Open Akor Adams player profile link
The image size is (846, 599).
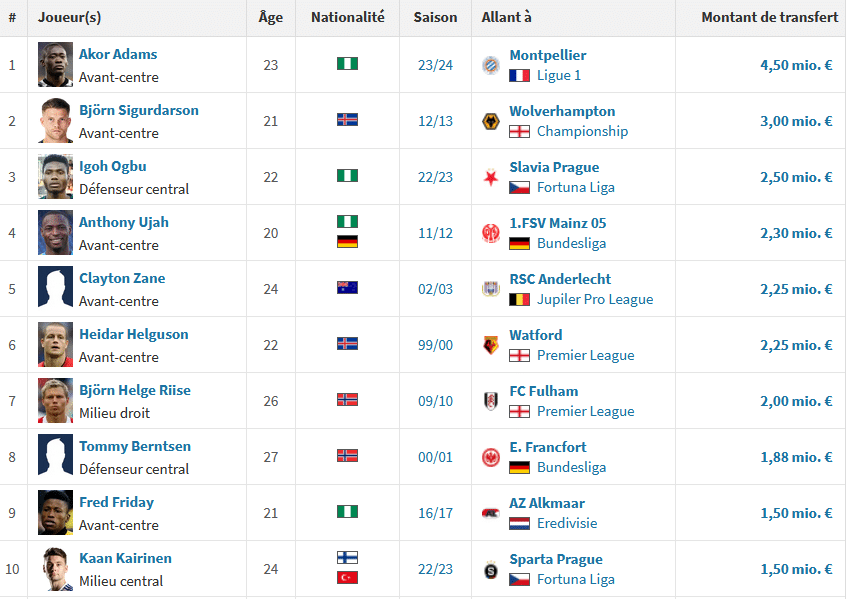click(x=118, y=54)
